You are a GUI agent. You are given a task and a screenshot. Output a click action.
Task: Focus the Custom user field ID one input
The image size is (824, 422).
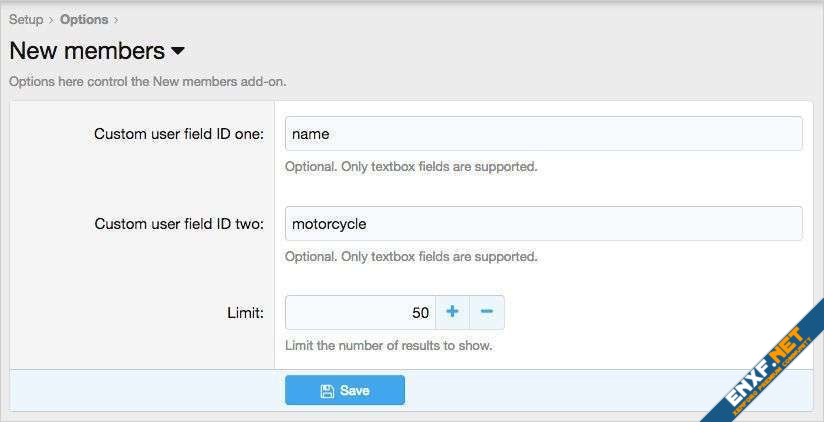tap(543, 134)
